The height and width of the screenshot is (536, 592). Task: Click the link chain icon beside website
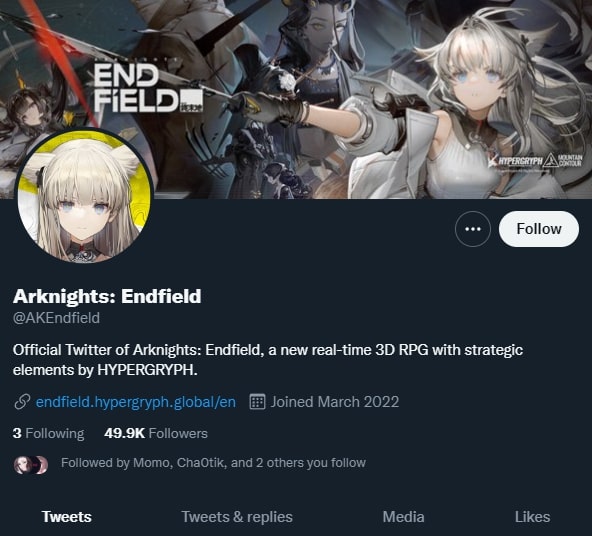click(22, 402)
